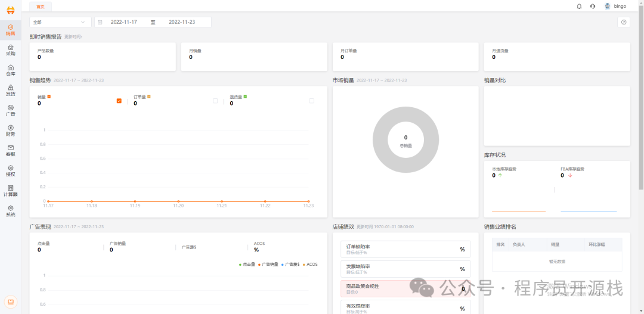Image resolution: width=644 pixels, height=314 pixels.
Task: Expand the 全部 filter dropdown
Action: coord(60,22)
